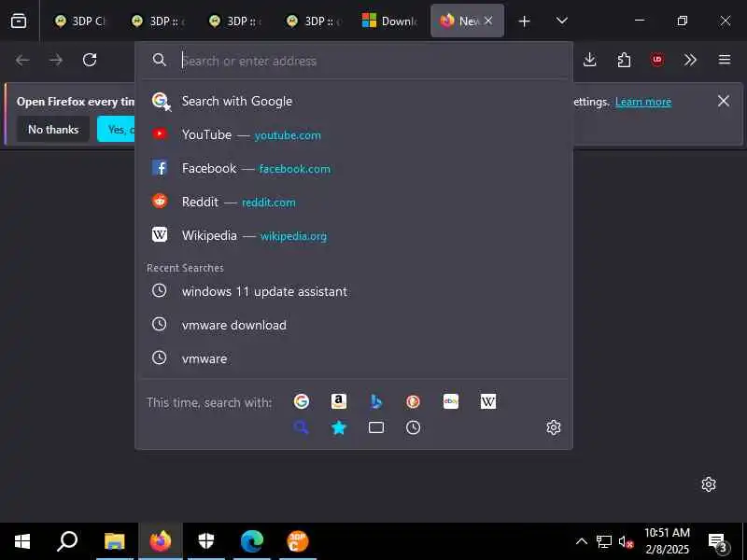Image resolution: width=747 pixels, height=560 pixels.
Task: Select recent search windows 11 update assistant
Action: click(x=354, y=291)
